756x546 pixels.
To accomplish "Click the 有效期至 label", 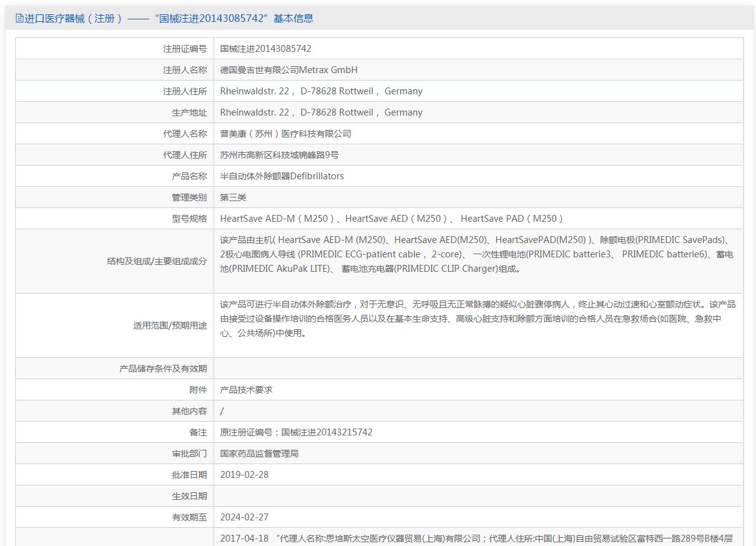I will point(189,517).
